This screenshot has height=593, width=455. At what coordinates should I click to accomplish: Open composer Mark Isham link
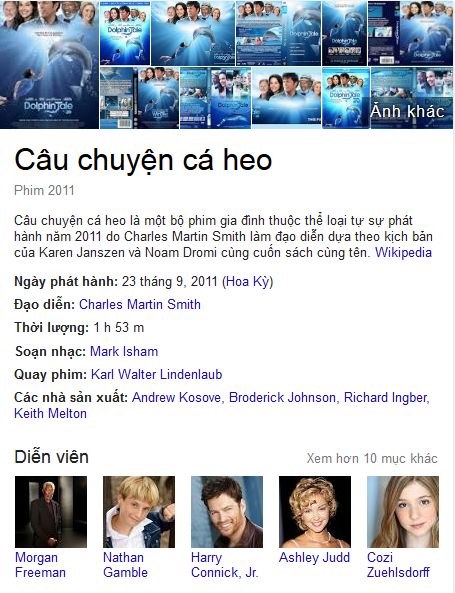click(x=124, y=351)
